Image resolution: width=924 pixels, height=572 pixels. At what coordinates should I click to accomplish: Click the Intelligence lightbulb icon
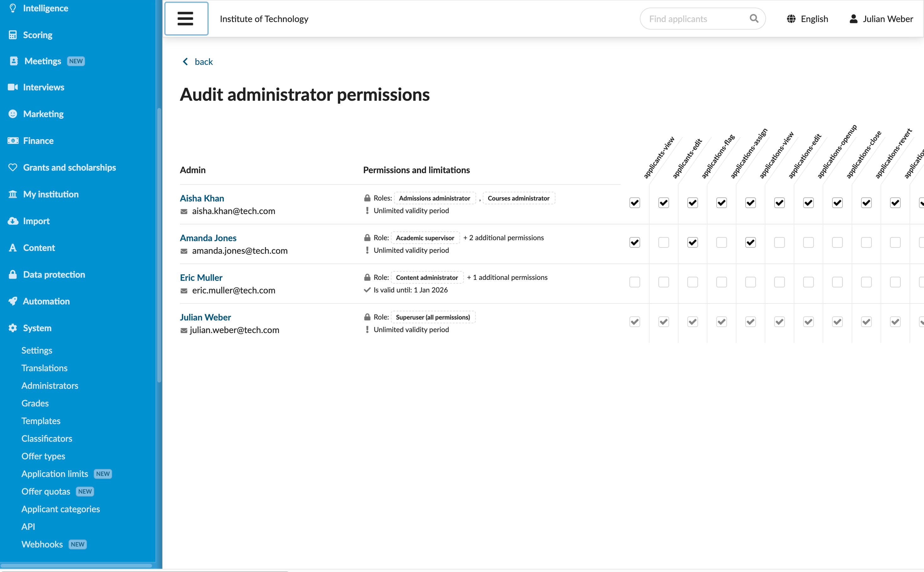pyautogui.click(x=13, y=8)
